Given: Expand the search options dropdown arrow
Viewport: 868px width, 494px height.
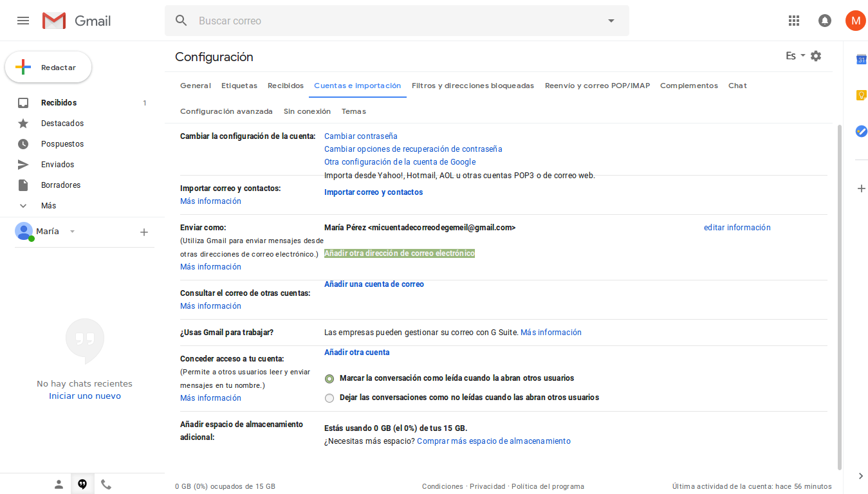Looking at the screenshot, I should point(611,21).
